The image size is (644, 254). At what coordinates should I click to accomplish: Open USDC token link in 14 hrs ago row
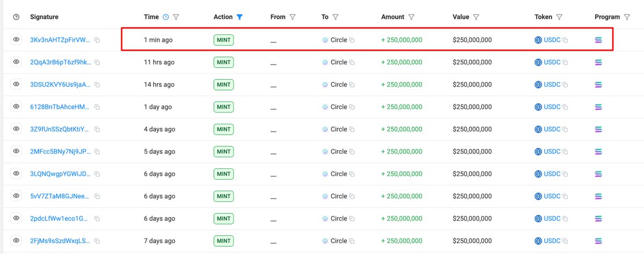pyautogui.click(x=552, y=84)
